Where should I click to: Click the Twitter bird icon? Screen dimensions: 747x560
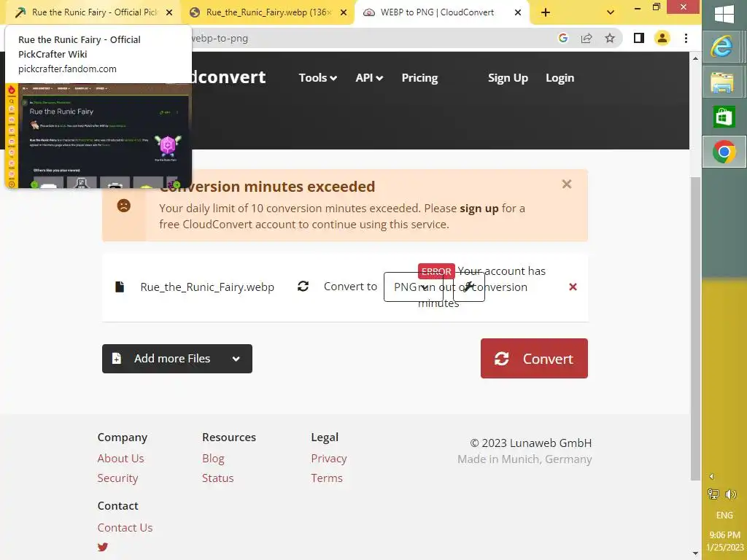click(102, 547)
